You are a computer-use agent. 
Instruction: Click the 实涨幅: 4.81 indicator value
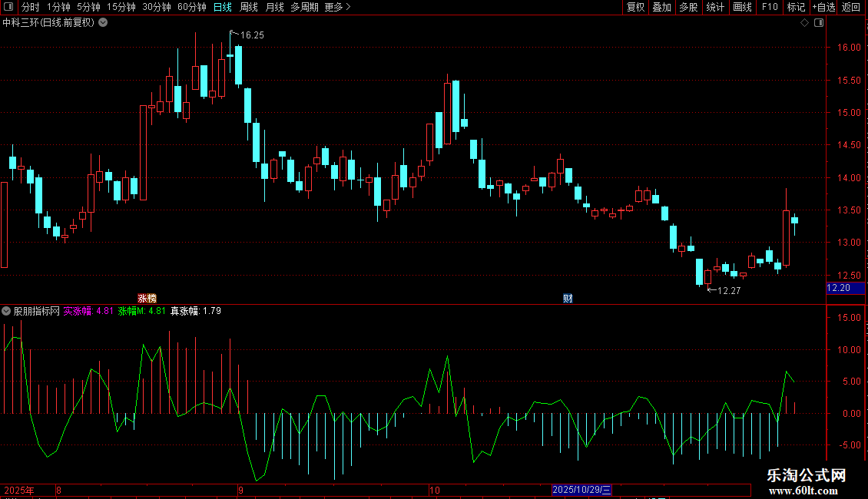(88, 311)
